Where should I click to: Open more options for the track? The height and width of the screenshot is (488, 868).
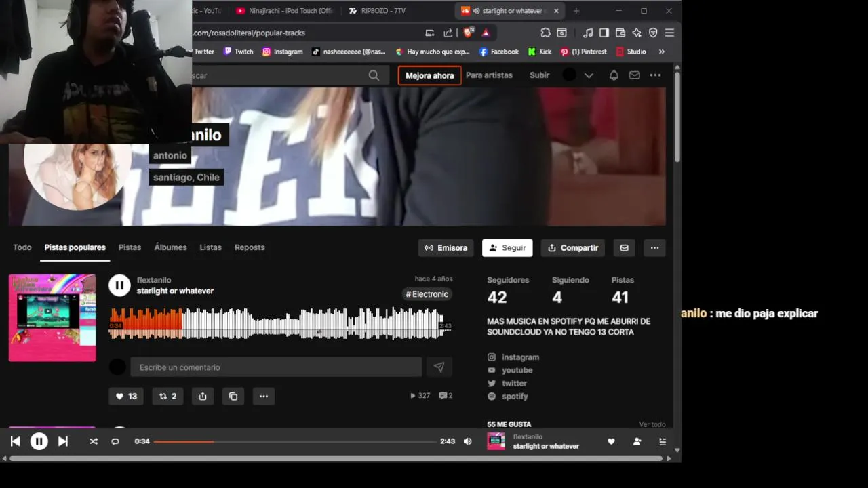[264, 396]
